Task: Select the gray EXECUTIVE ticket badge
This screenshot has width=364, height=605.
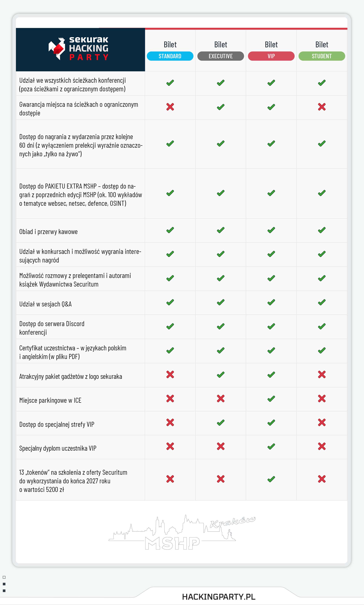Action: tap(221, 56)
